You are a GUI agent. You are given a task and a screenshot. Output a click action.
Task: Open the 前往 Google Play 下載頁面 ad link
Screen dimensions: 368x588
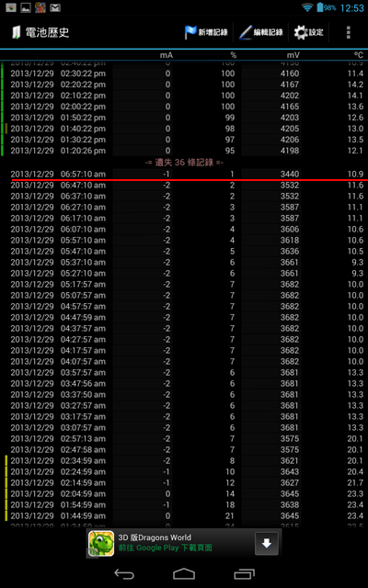(166, 548)
